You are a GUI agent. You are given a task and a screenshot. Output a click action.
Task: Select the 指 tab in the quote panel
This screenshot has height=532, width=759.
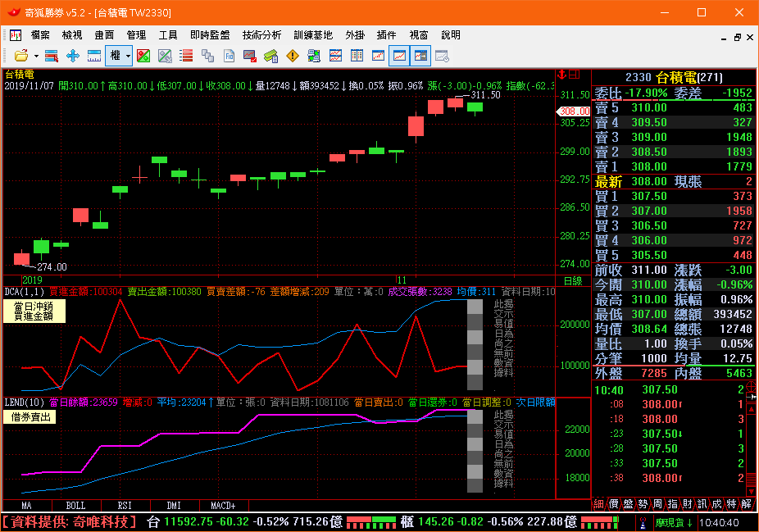[672, 504]
